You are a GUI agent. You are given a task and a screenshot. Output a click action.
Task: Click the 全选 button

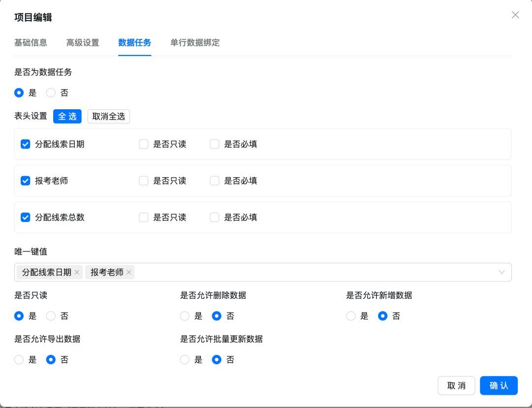(67, 116)
